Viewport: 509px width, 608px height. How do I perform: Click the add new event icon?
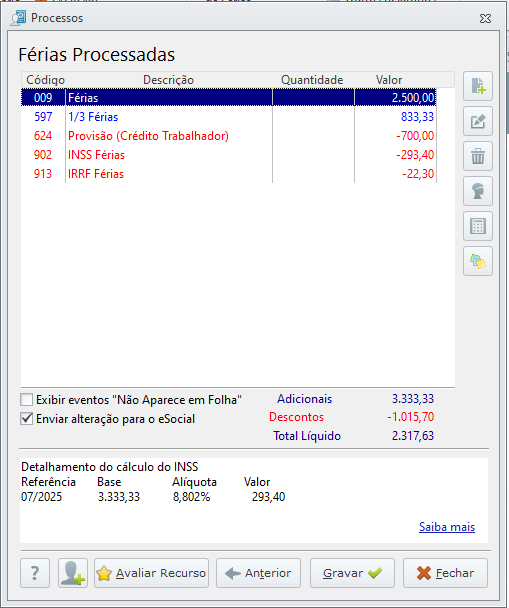coord(478,86)
